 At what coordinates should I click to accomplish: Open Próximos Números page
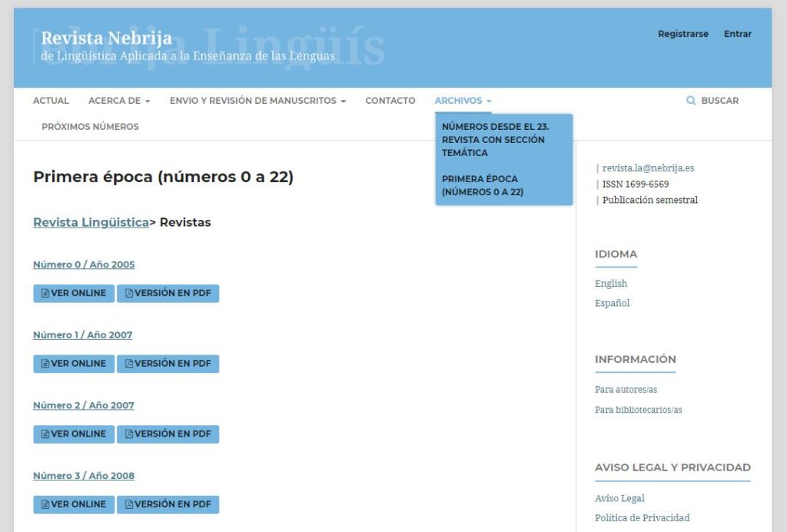(91, 127)
